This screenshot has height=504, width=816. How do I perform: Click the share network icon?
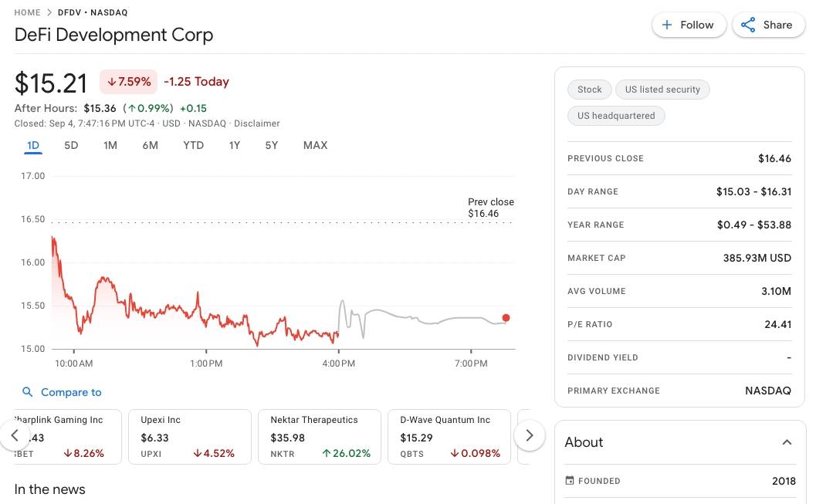pos(748,25)
